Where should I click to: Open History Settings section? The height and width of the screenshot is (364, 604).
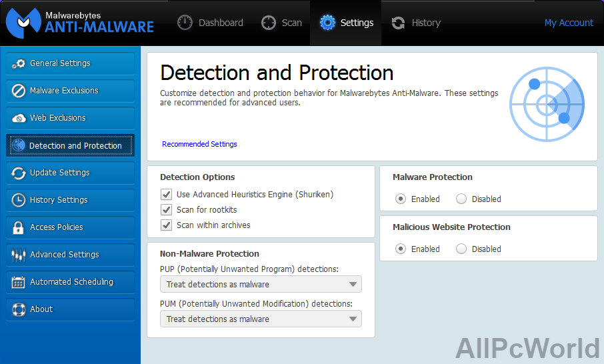71,200
